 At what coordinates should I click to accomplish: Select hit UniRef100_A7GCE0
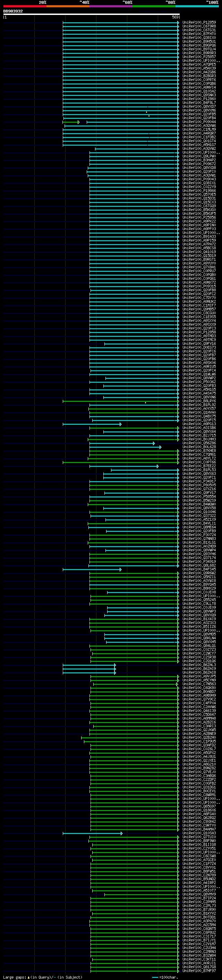coord(199,860)
